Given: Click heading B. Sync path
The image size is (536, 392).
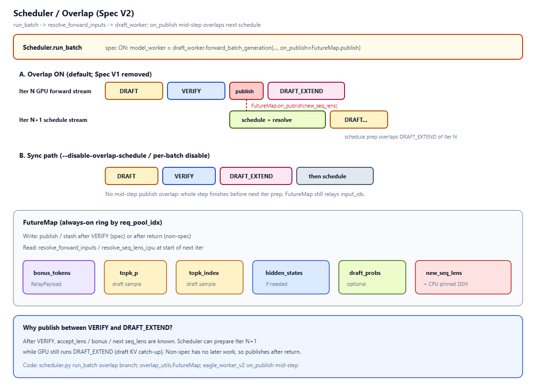Looking at the screenshot, I should point(114,155).
